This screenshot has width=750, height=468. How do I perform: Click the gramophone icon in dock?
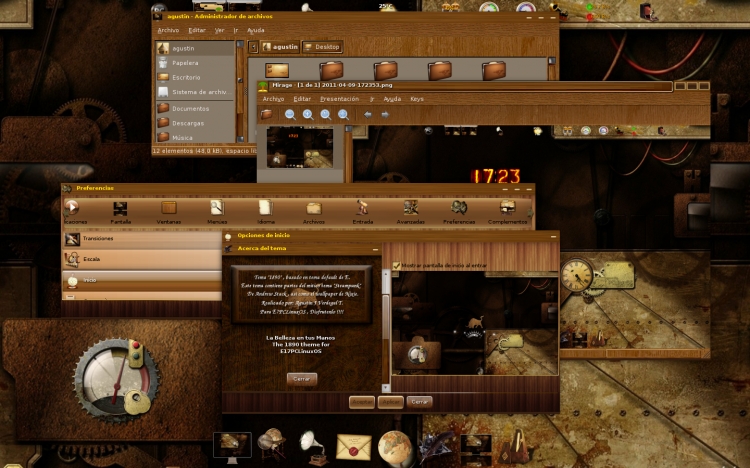[x=313, y=447]
